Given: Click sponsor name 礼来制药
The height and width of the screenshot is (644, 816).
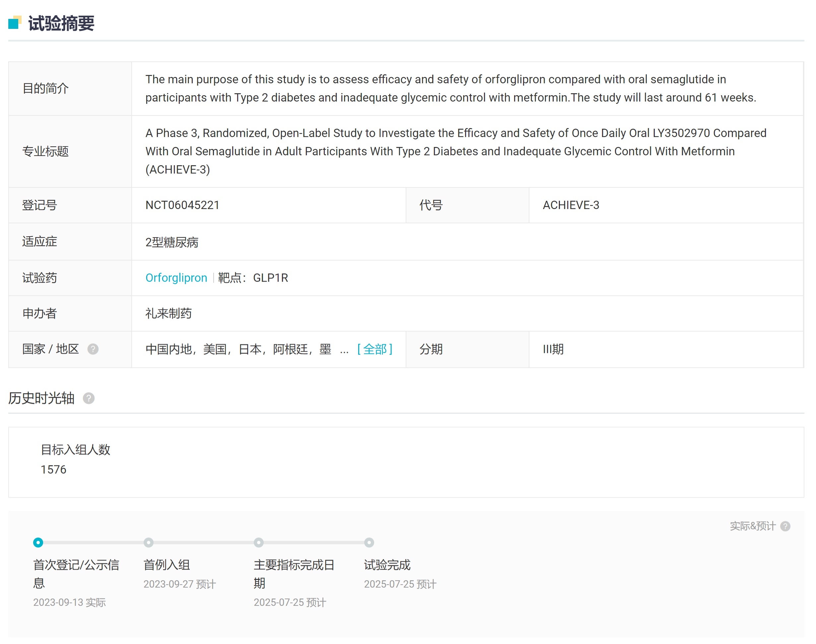Looking at the screenshot, I should (x=169, y=313).
